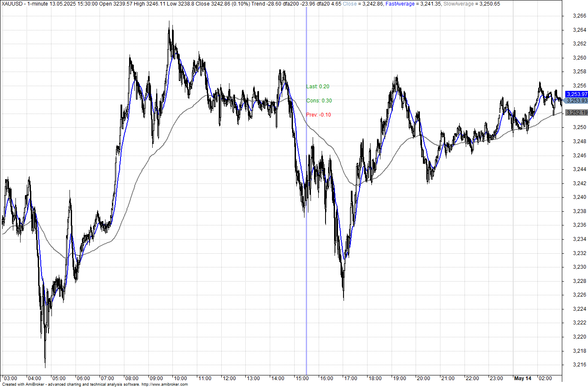Click the 11:00 time axis label
588x387 pixels.
tap(205, 378)
